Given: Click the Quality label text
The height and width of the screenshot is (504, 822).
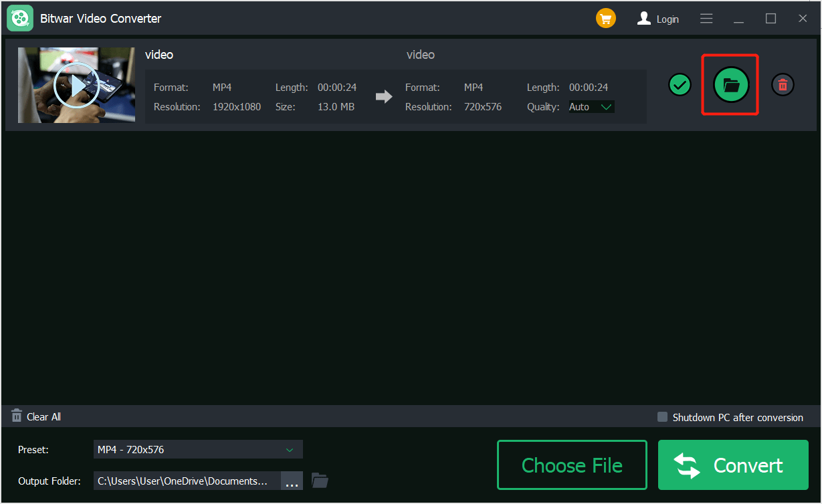Looking at the screenshot, I should pos(543,107).
